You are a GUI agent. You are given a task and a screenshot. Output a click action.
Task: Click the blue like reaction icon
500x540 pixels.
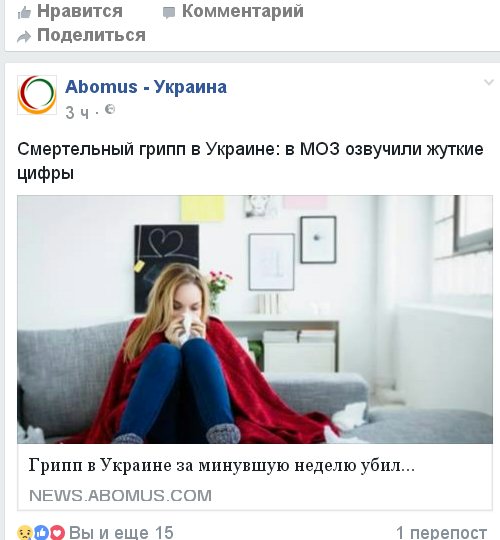click(x=41, y=532)
